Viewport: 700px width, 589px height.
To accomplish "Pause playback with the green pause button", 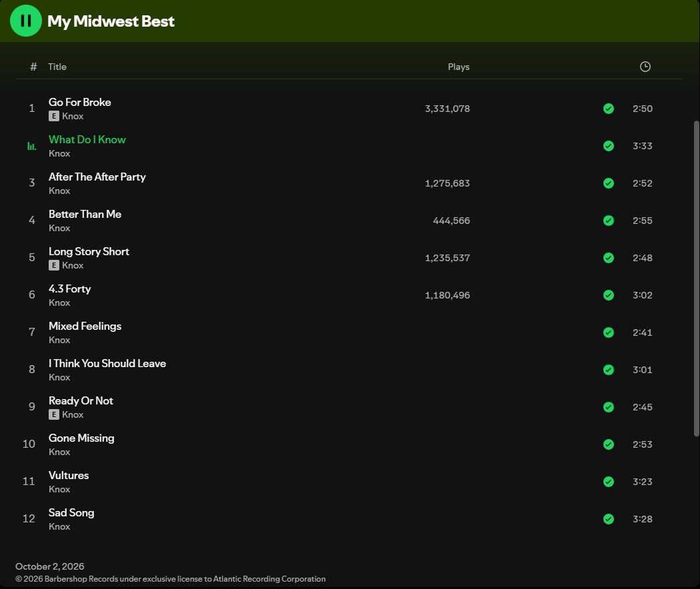I will click(26, 21).
